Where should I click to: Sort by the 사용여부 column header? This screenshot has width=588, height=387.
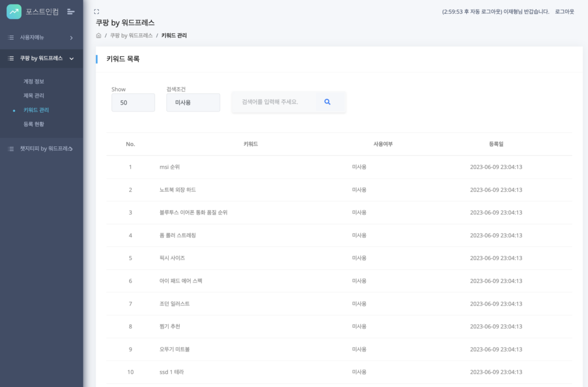[383, 144]
